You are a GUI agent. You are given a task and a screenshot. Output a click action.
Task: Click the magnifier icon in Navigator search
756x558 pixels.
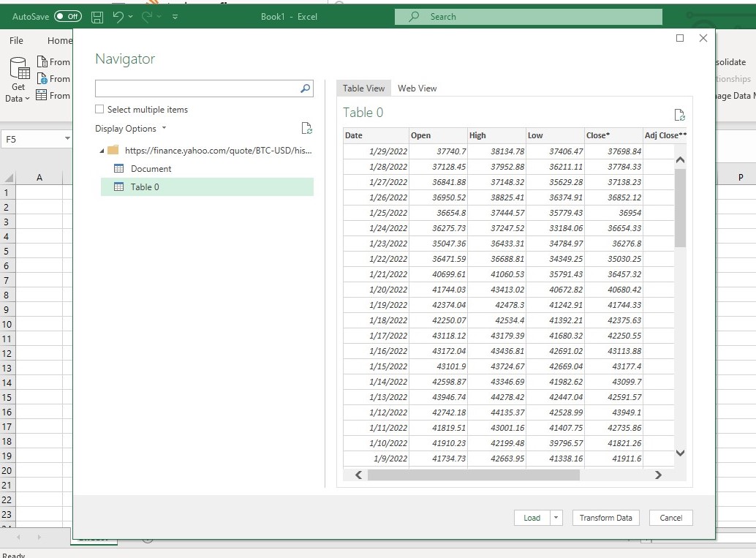(x=305, y=88)
